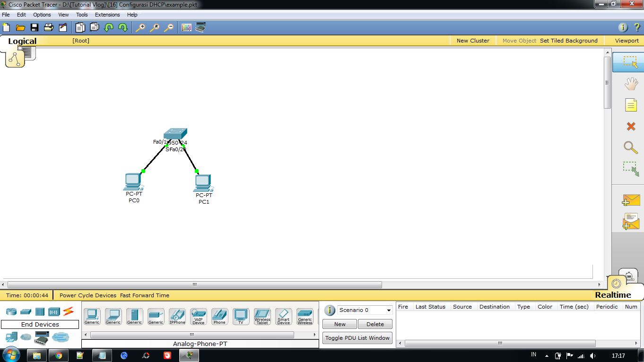644x362 pixels.
Task: Create a new file from the toolbar
Action: point(6,27)
